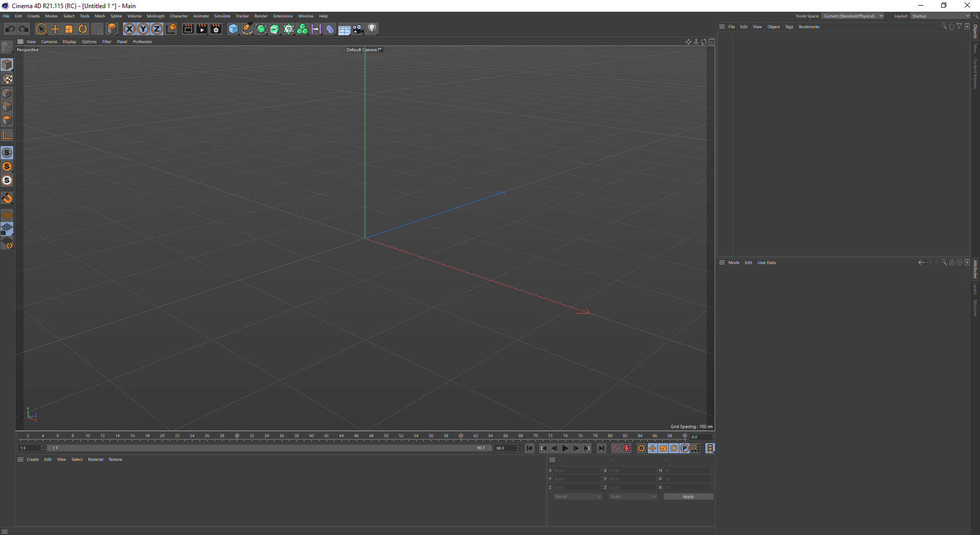This screenshot has height=535, width=980.
Task: Click frame 30 on timeline ruler
Action: 237,436
